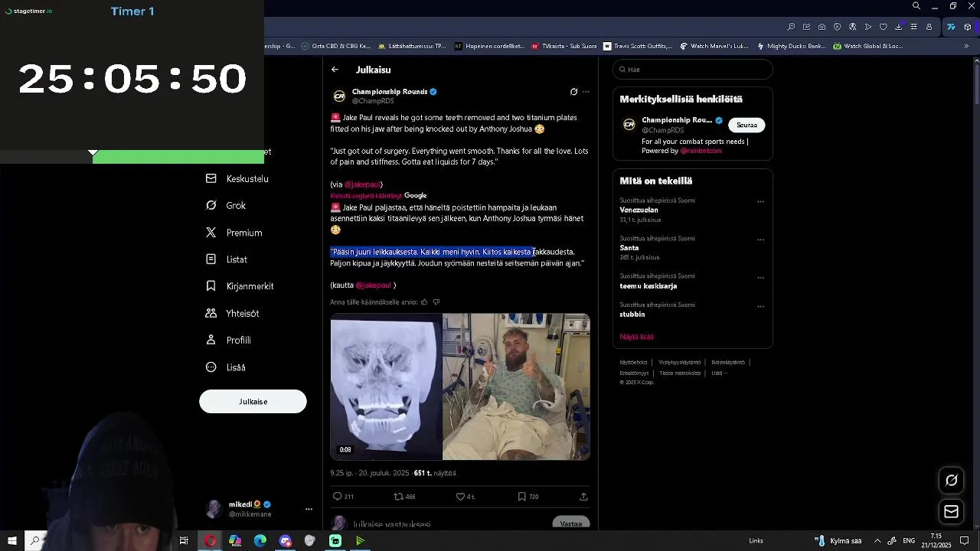The image size is (980, 551).
Task: Open browser easy setup sliders icon
Action: coord(913,27)
